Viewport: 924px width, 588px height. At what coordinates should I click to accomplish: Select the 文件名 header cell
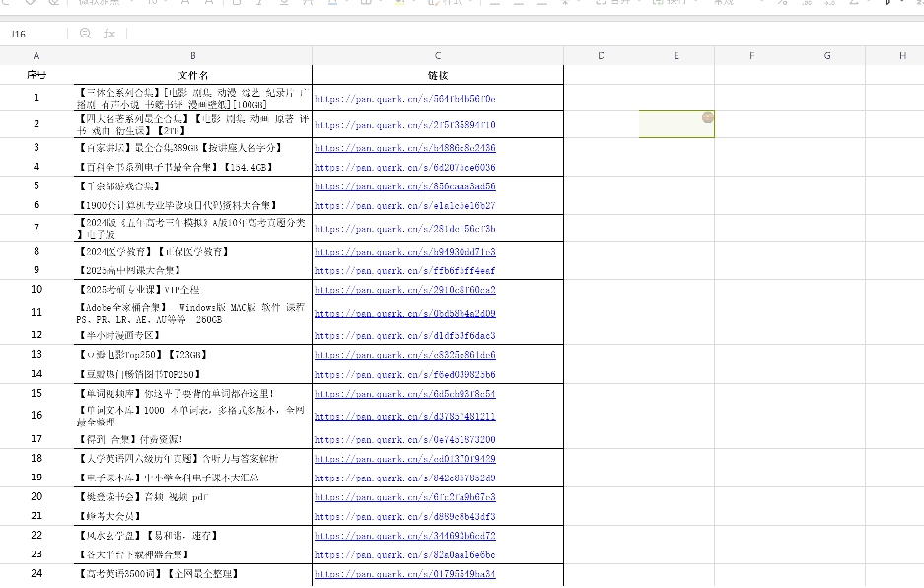click(192, 75)
